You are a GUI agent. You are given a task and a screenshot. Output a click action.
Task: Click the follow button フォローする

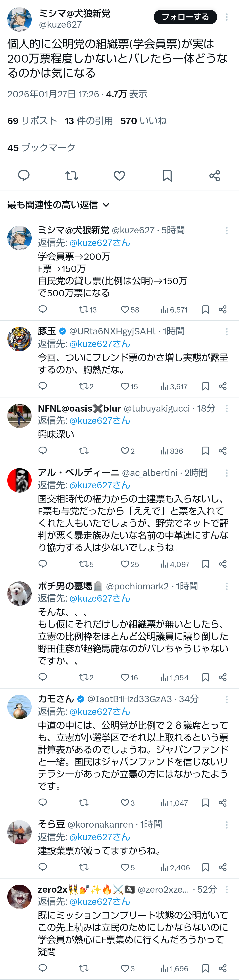point(185,17)
